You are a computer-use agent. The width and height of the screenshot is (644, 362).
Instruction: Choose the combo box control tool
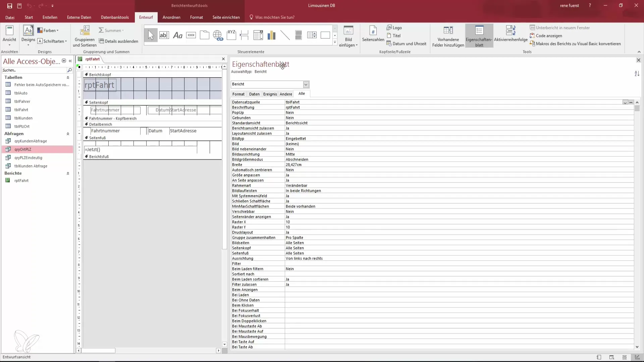(x=258, y=35)
